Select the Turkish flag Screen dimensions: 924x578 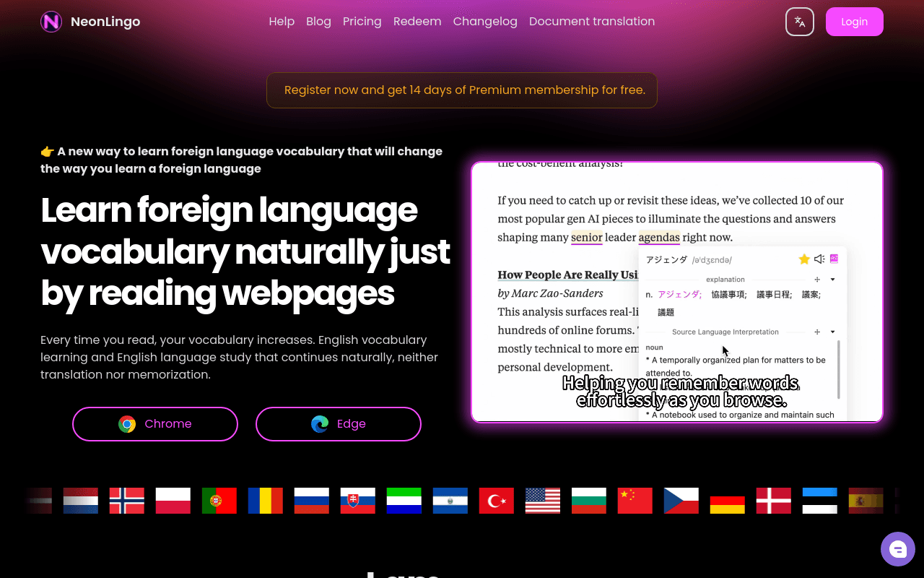click(x=497, y=501)
